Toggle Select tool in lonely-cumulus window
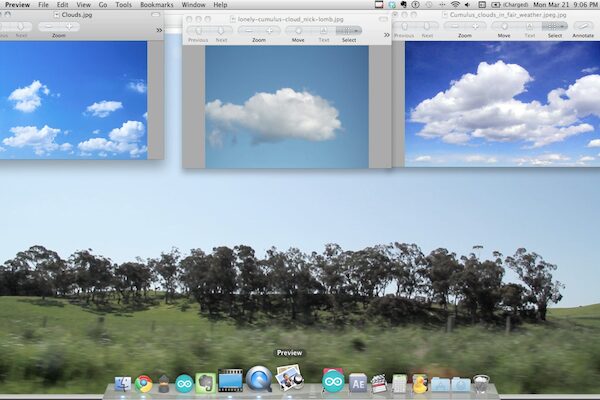 (x=348, y=31)
